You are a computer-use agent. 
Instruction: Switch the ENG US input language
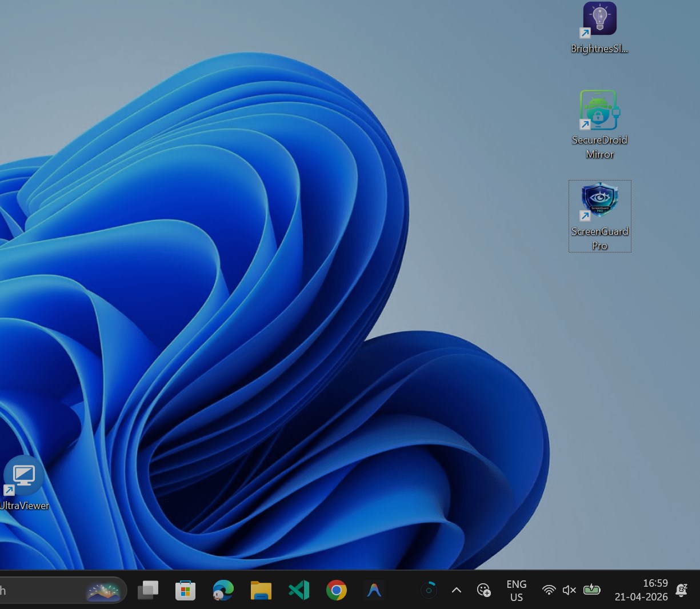[517, 591]
